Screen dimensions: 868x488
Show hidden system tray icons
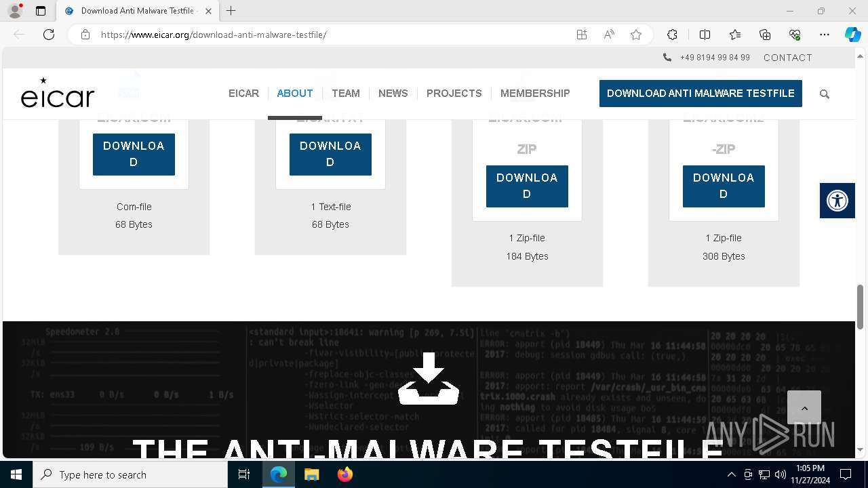pos(731,474)
